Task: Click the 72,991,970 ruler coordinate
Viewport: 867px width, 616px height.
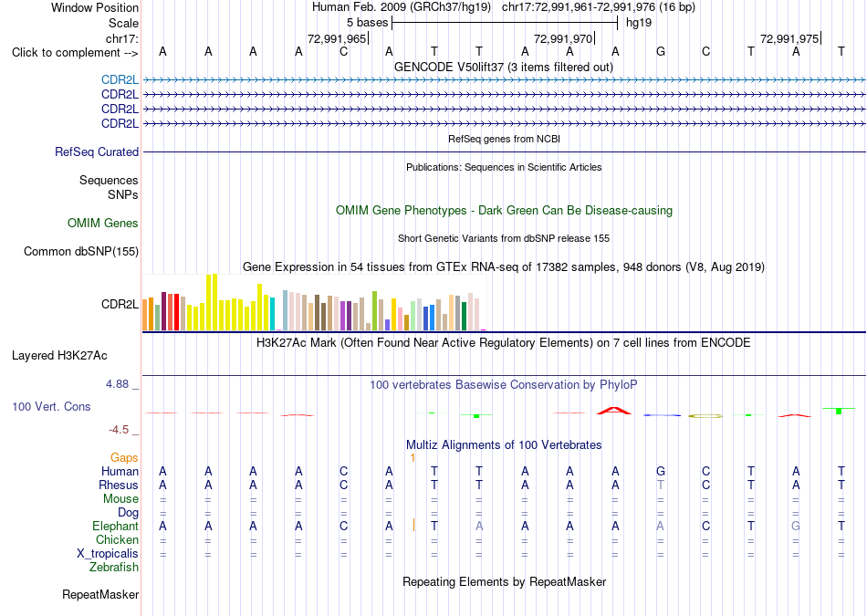Action: (x=563, y=38)
